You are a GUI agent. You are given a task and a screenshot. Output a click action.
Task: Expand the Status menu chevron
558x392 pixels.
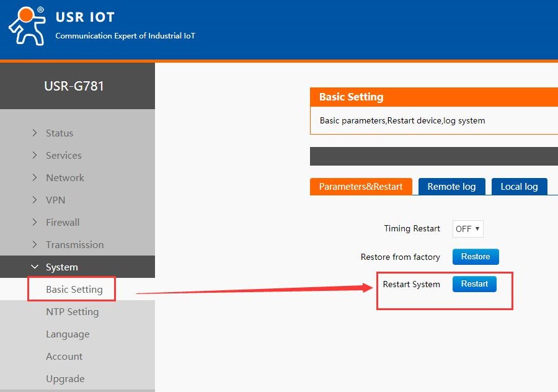pyautogui.click(x=35, y=133)
